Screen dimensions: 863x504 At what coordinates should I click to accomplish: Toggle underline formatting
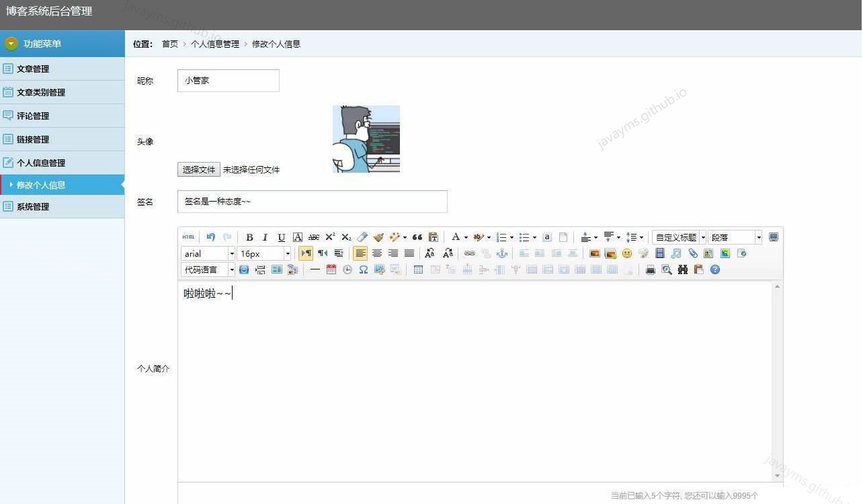282,237
